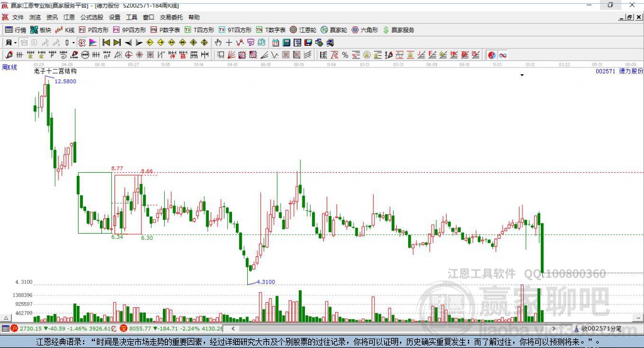Image resolution: width=644 pixels, height=348 pixels.
Task: Click the table icon in the status bar
Action: pos(5,329)
